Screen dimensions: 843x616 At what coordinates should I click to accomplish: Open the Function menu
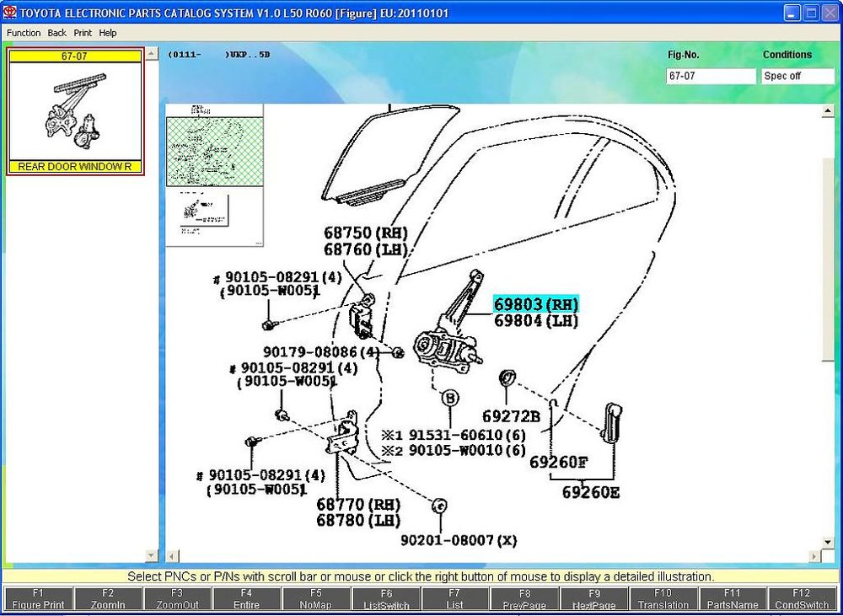point(23,33)
